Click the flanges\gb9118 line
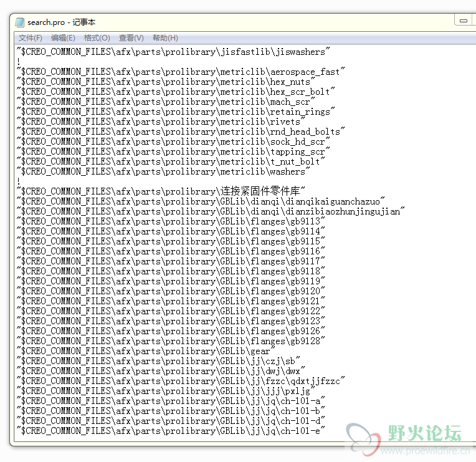The image size is (476, 462). click(171, 271)
